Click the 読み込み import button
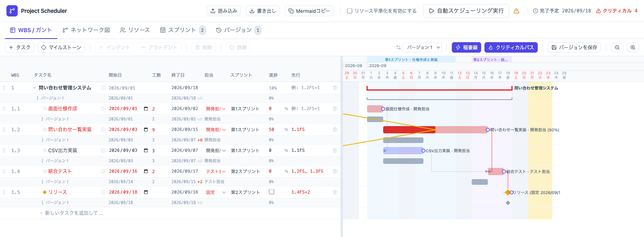 (x=224, y=11)
